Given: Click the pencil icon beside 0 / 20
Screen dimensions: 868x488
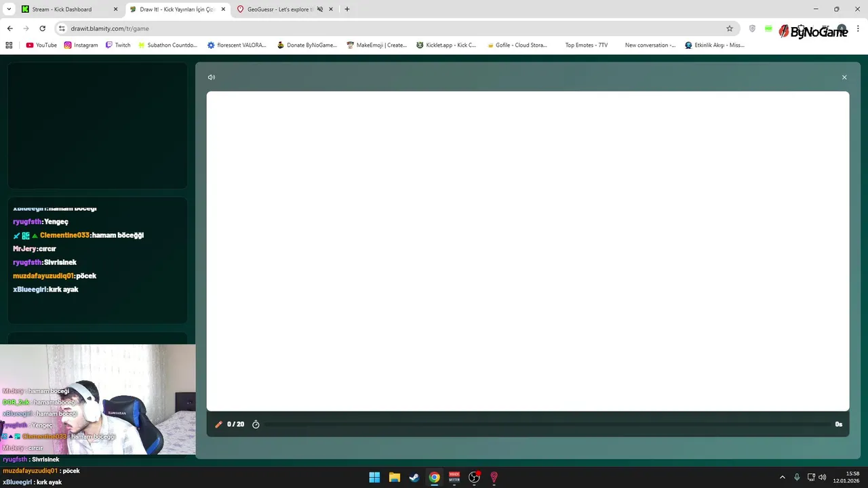Looking at the screenshot, I should coord(218,424).
